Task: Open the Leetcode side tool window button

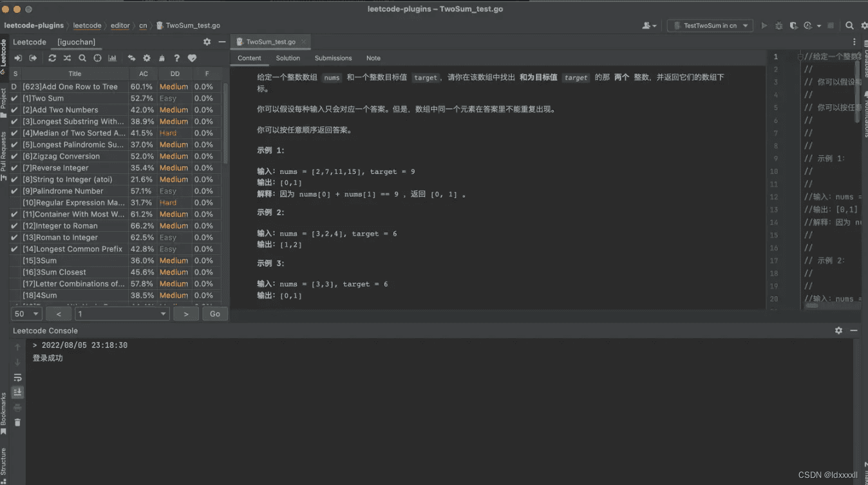Action: 4,56
